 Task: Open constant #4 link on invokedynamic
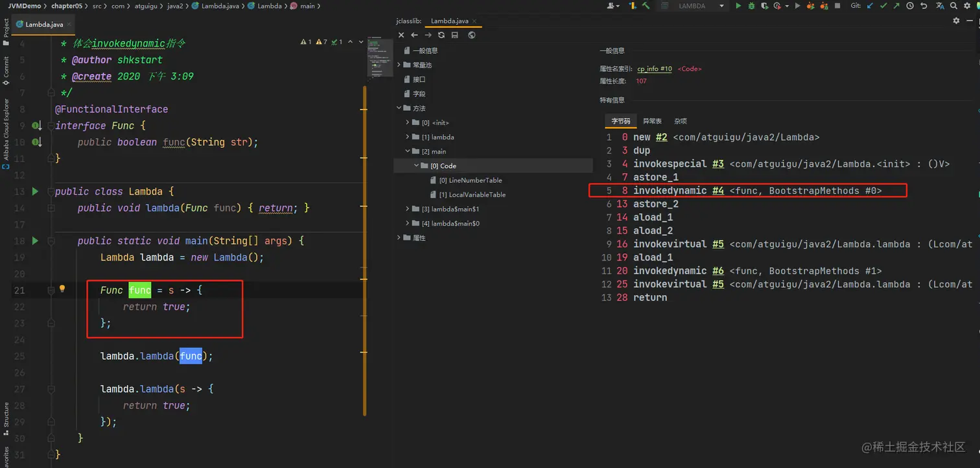pos(717,191)
